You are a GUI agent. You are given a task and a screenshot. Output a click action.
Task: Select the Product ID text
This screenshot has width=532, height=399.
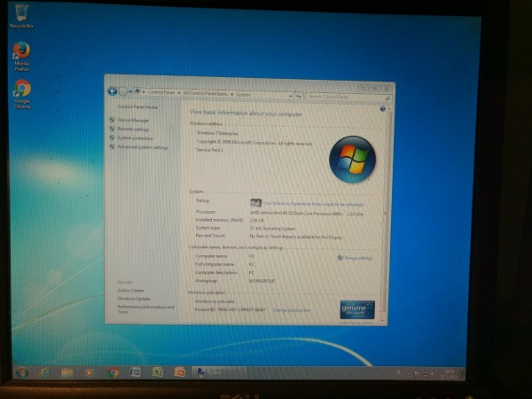tap(230, 309)
